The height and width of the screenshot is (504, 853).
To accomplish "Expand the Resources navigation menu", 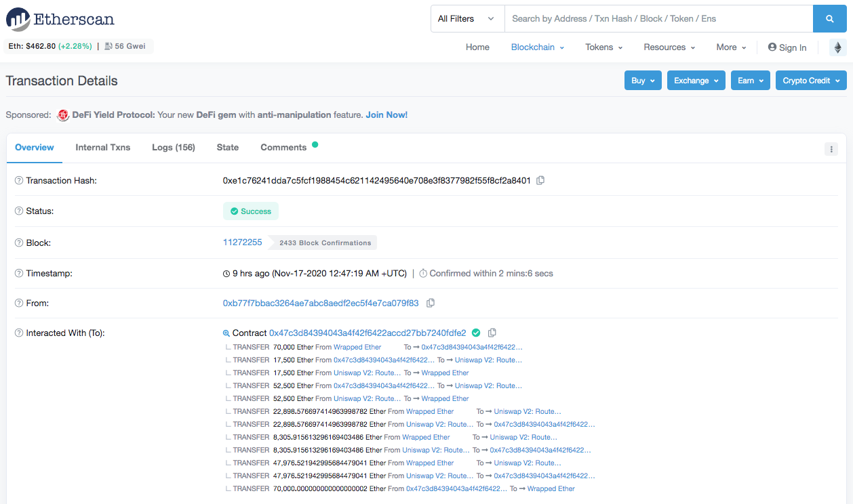I will coord(669,47).
